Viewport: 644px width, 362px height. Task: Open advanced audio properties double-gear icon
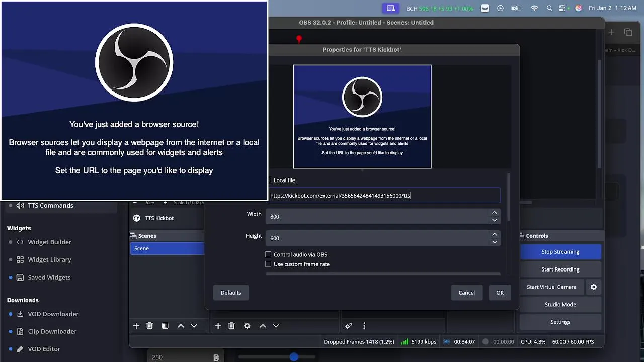(349, 326)
